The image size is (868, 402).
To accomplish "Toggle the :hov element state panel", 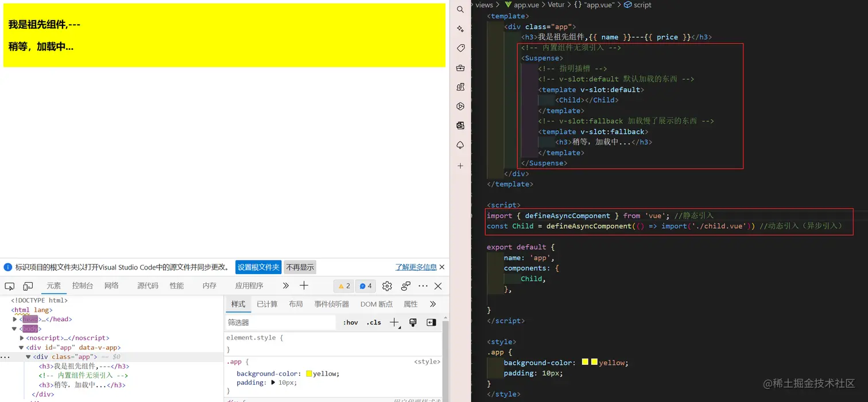I will click(350, 322).
